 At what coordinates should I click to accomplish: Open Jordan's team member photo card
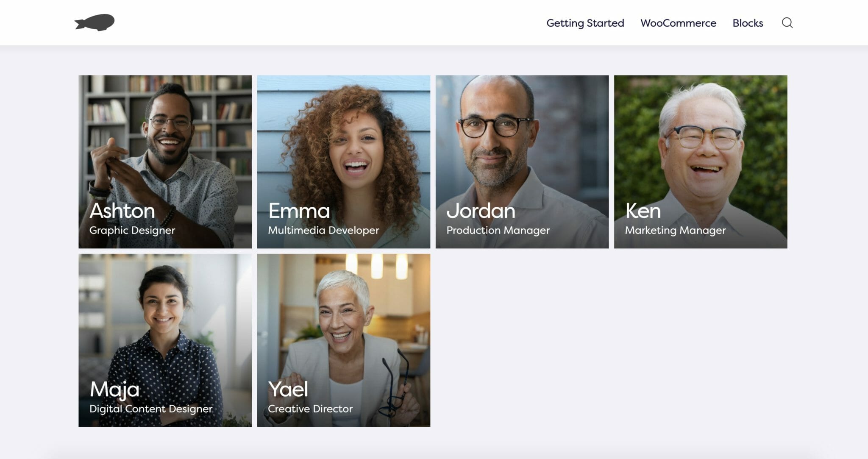tap(522, 162)
